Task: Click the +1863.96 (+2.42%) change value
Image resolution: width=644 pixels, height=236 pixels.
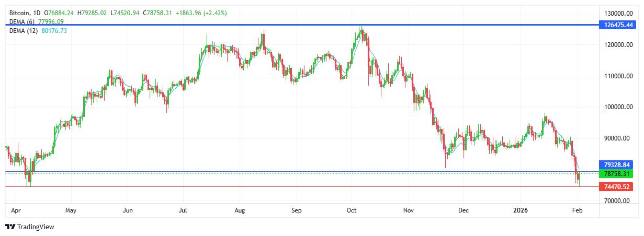Action: click(201, 13)
